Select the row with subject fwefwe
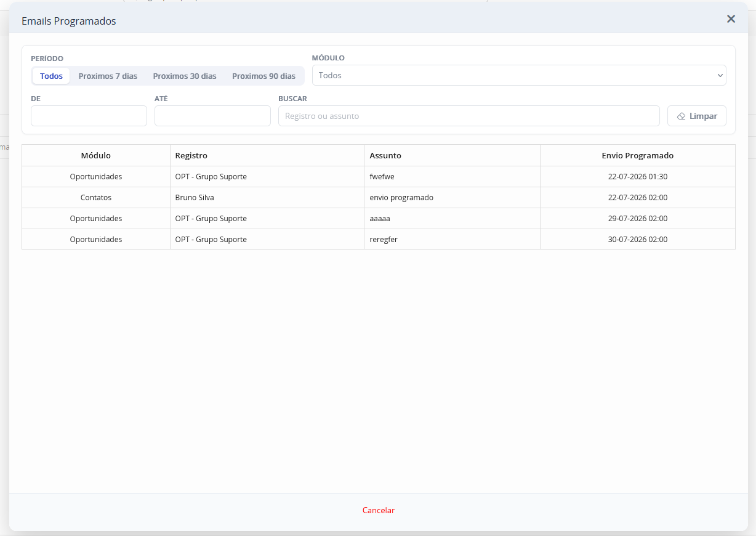The image size is (756, 536). click(x=379, y=177)
